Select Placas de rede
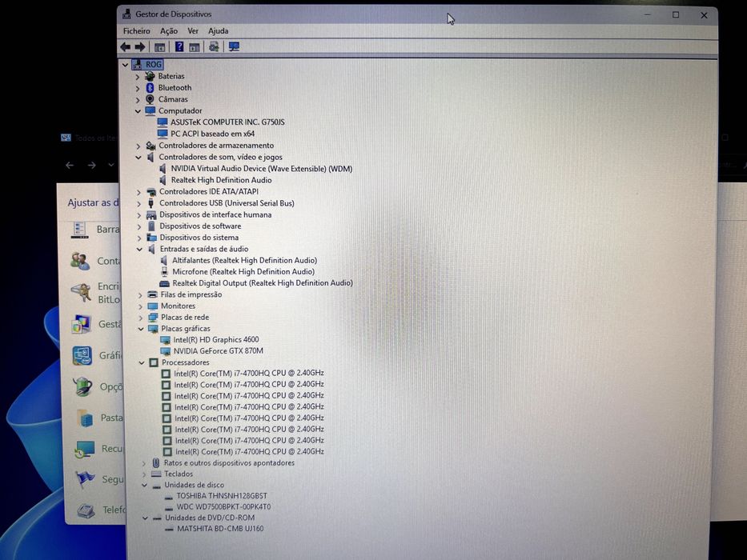The image size is (747, 560). tap(185, 317)
